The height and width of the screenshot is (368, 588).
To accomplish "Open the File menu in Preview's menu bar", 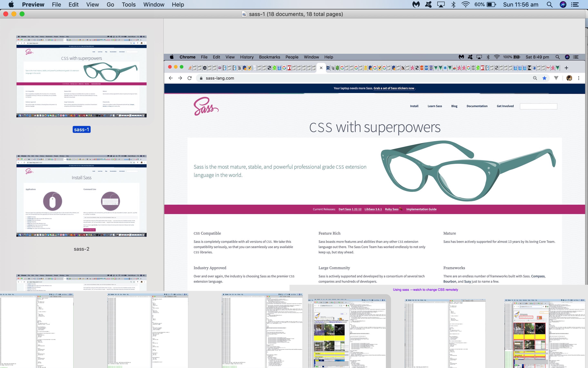I will (x=56, y=4).
